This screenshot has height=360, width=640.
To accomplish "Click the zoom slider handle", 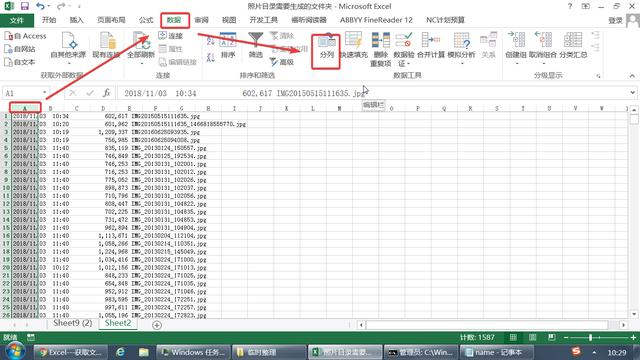I will (x=591, y=338).
